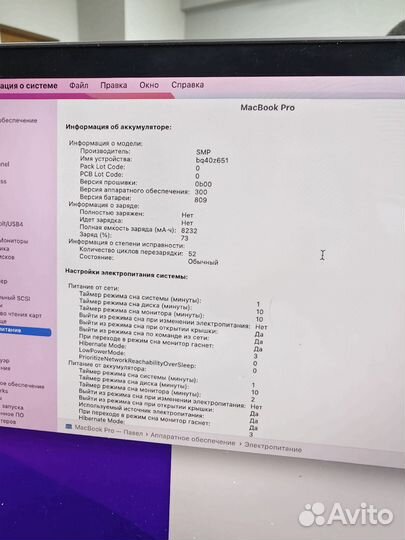Viewport: 405px width, 540px height.
Task: Click the 'Полностью заряжен:' label
Action: [x=112, y=213]
